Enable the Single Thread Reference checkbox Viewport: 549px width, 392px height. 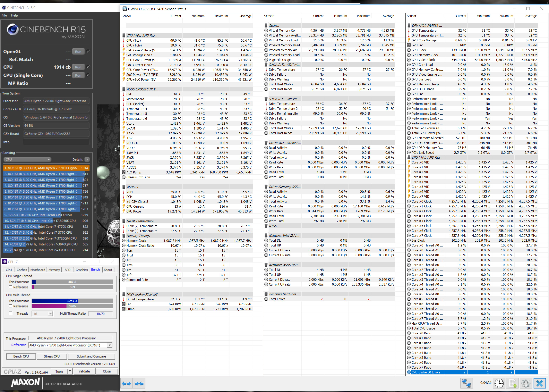coord(10,287)
